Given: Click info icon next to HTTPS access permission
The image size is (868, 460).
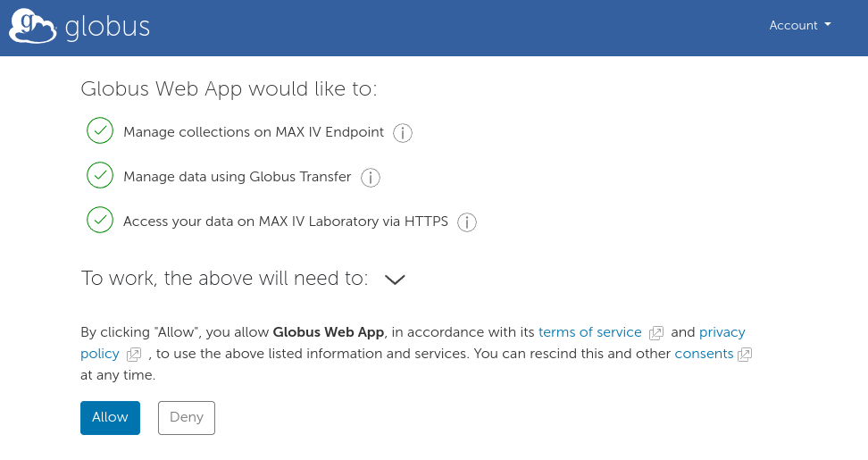Looking at the screenshot, I should click(466, 222).
